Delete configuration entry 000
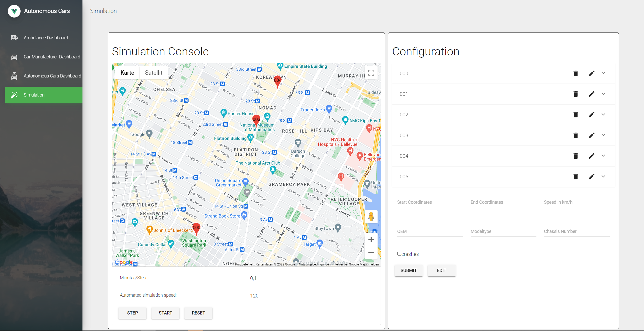 click(x=575, y=73)
